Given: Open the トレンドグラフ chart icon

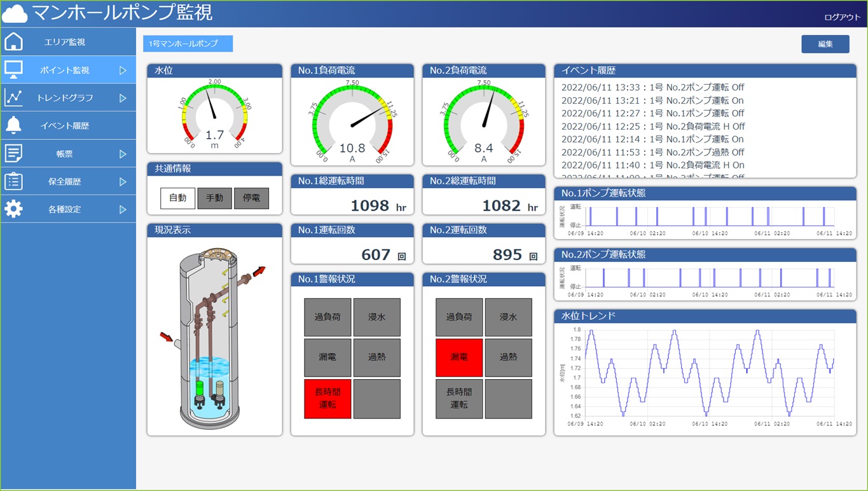Looking at the screenshot, I should [13, 98].
